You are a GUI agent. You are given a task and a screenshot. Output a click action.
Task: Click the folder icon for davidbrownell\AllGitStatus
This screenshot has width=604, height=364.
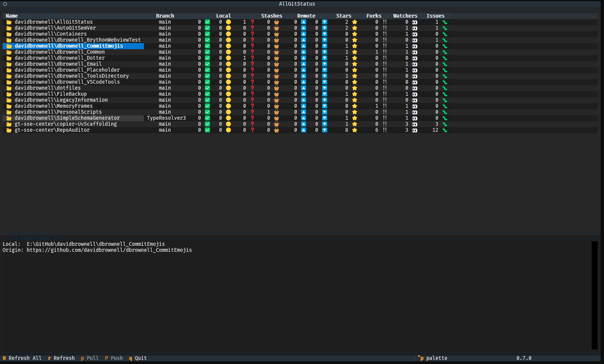click(x=9, y=22)
